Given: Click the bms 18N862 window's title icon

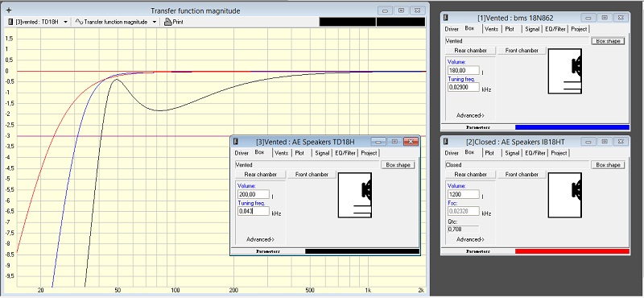Looking at the screenshot, I should click(446, 18).
